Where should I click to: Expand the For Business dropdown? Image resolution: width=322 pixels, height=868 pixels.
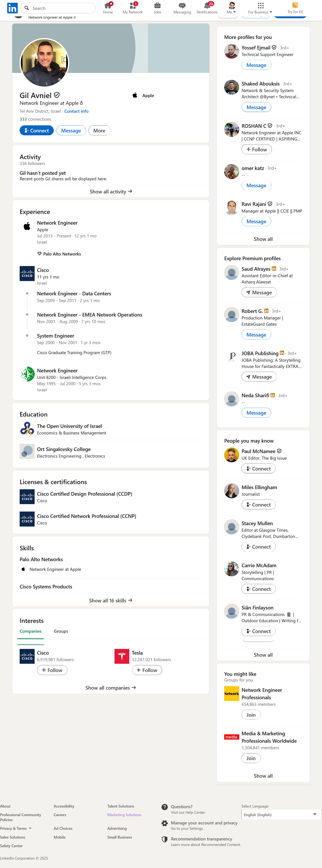point(260,8)
